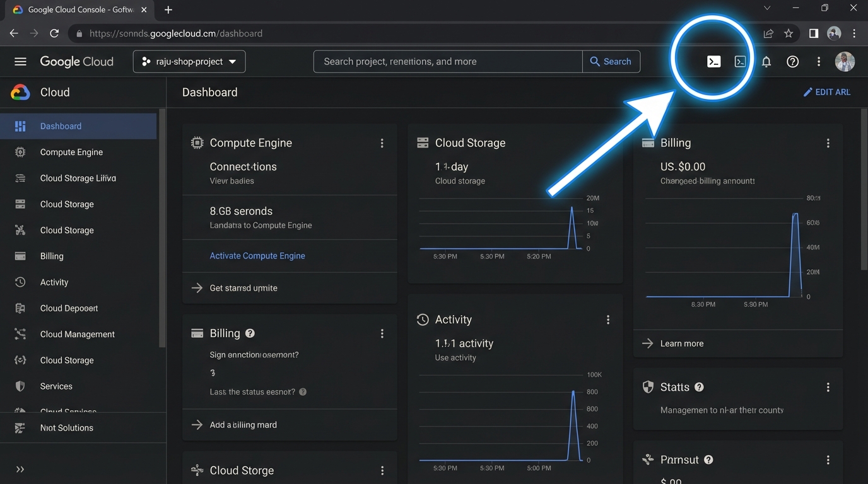Click the chevron dropdown in the title bar
Screen dimensions: 868x484
767,8
